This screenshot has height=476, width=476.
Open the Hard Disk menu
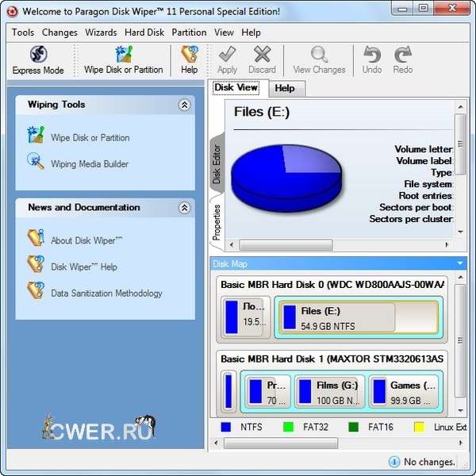tap(144, 33)
